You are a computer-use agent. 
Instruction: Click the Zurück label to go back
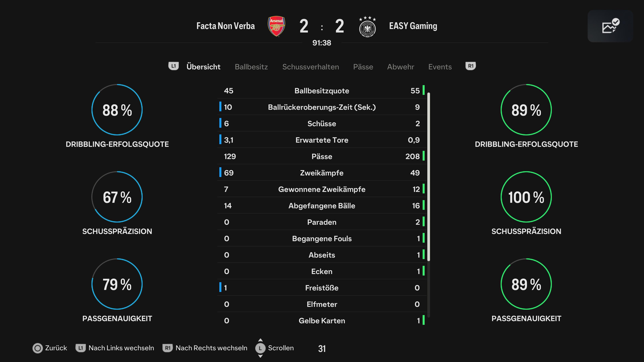pos(56,348)
